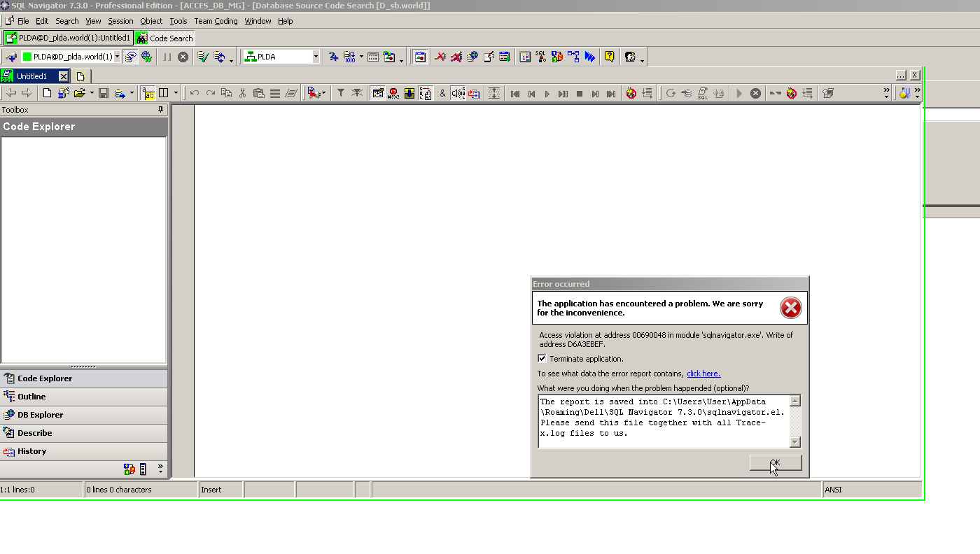Open the Object menu
Image resolution: width=980 pixels, height=554 pixels.
[x=151, y=21]
